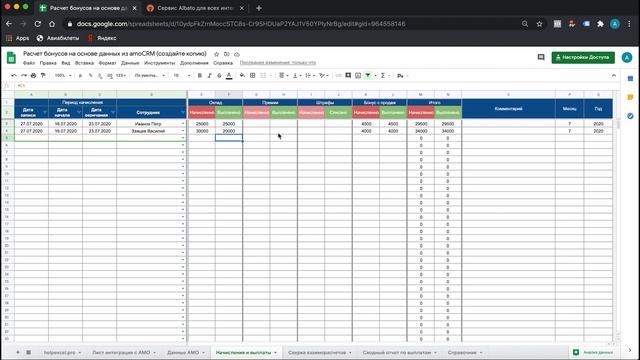Open the last edit history link
The height and width of the screenshot is (360, 640).
point(278,63)
